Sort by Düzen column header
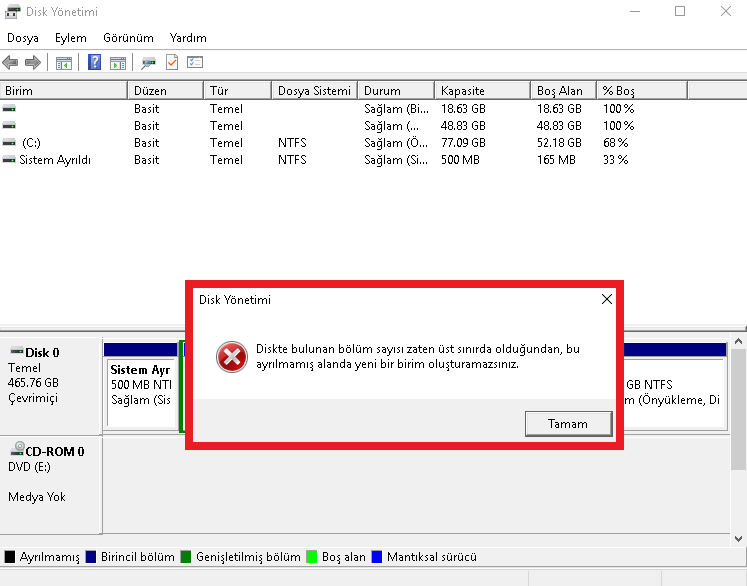 pos(165,91)
